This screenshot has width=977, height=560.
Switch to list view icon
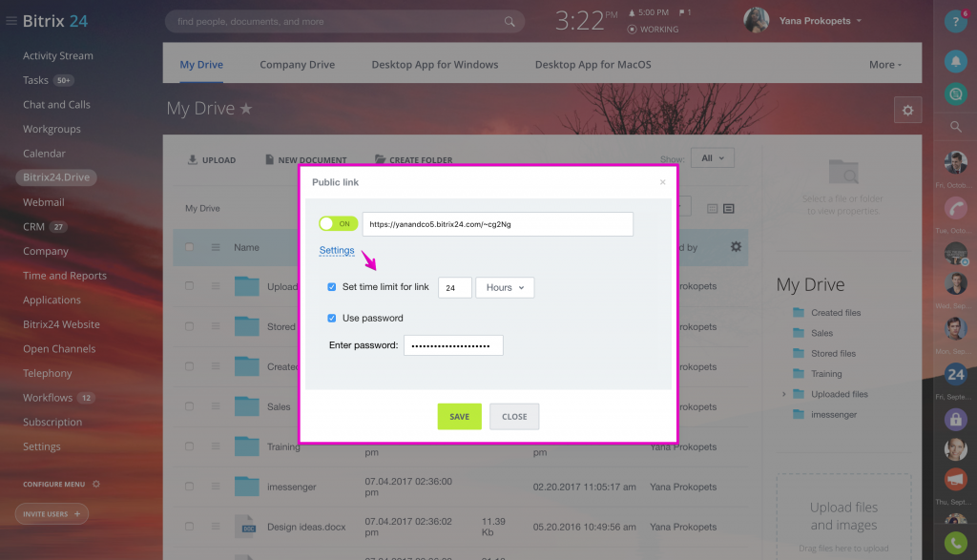(728, 209)
